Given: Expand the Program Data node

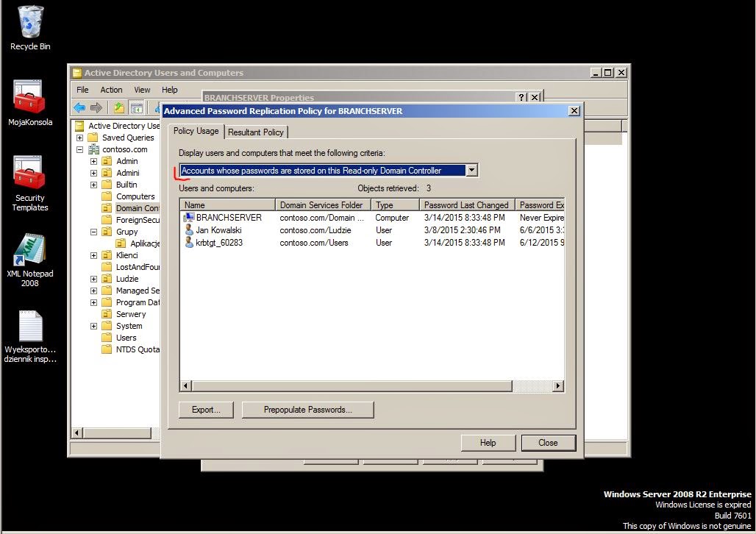Looking at the screenshot, I should (94, 302).
